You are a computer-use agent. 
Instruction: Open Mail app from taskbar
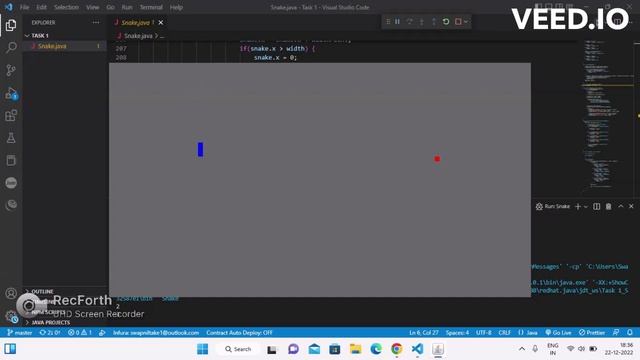pos(314,349)
